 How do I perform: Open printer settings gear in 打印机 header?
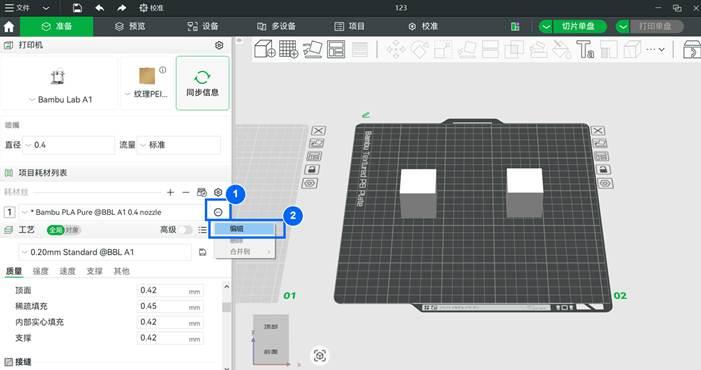(x=219, y=45)
